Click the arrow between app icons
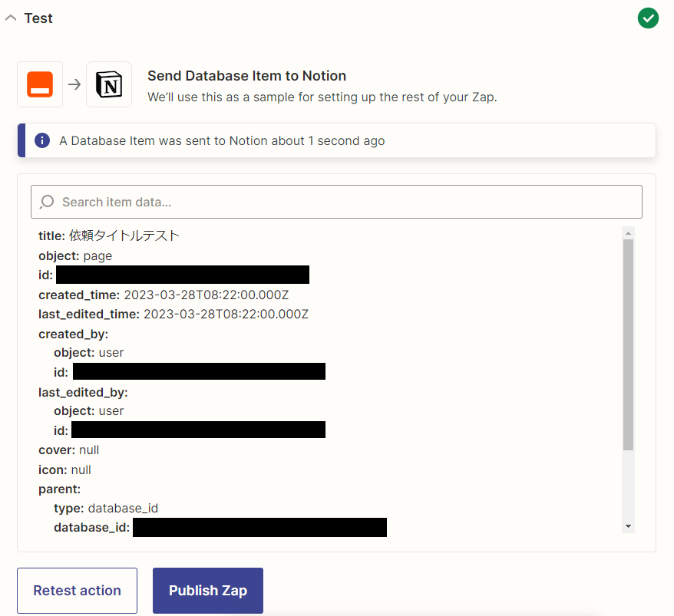 pyautogui.click(x=74, y=84)
